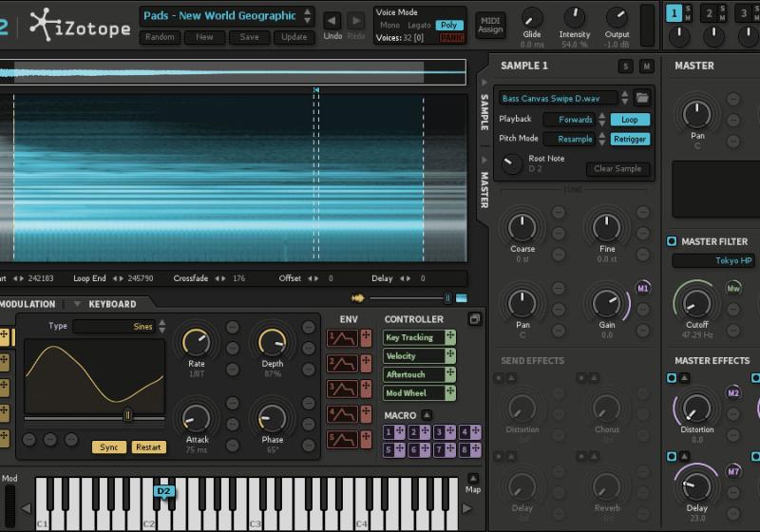Open the sample file name dropdown
Image resolution: width=760 pixels, height=532 pixels.
pyautogui.click(x=558, y=99)
